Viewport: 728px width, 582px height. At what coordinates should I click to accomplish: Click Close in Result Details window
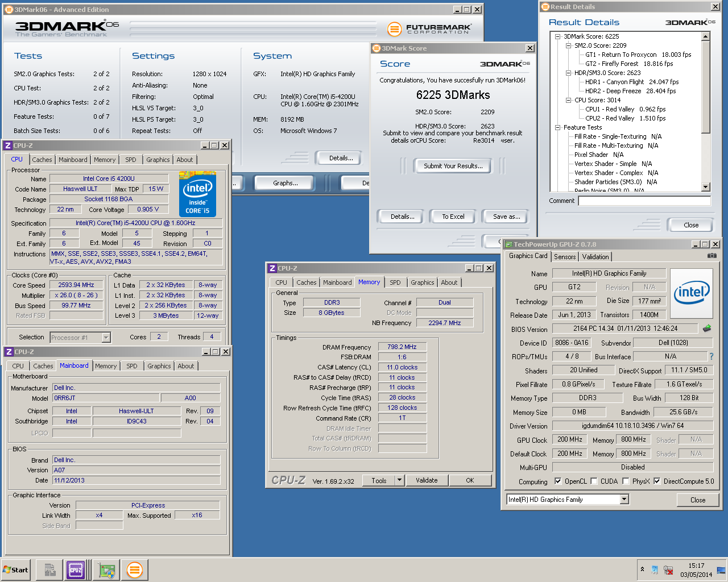click(691, 225)
